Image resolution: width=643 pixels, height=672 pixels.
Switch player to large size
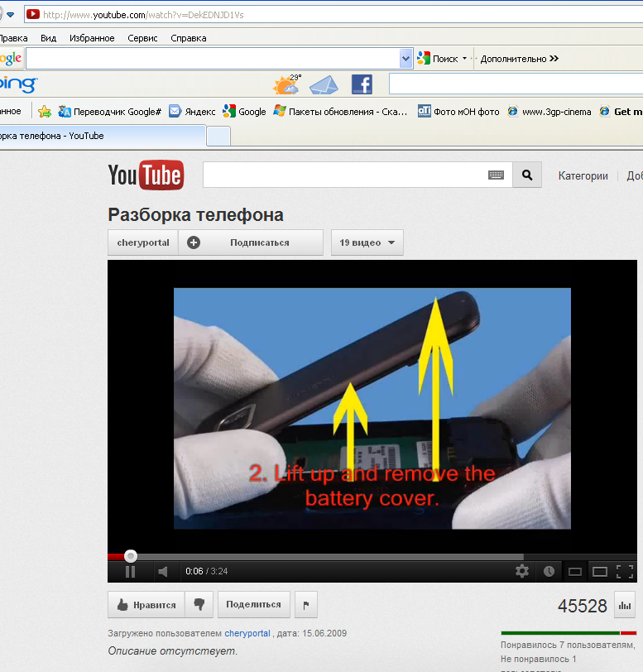pyautogui.click(x=599, y=571)
